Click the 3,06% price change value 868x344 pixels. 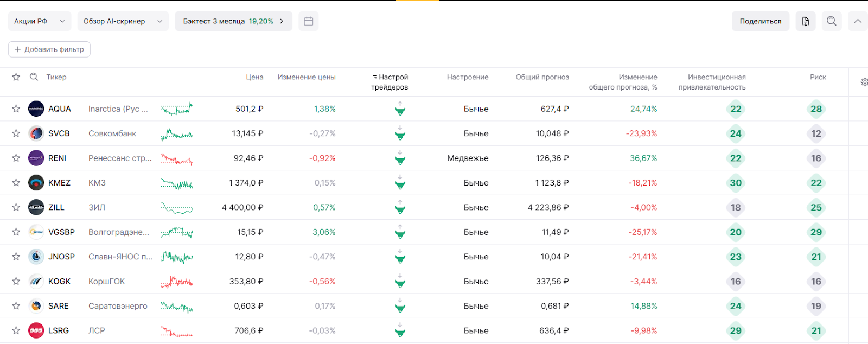click(x=324, y=232)
